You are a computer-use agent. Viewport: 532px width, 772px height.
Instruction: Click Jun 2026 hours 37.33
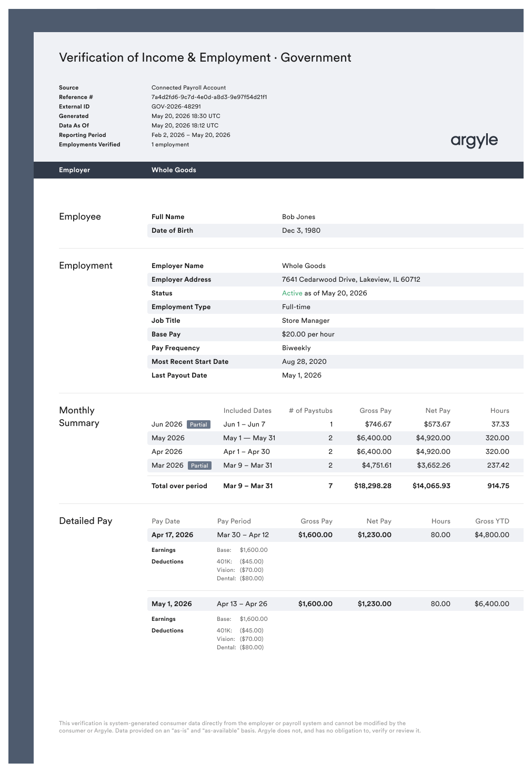point(500,424)
